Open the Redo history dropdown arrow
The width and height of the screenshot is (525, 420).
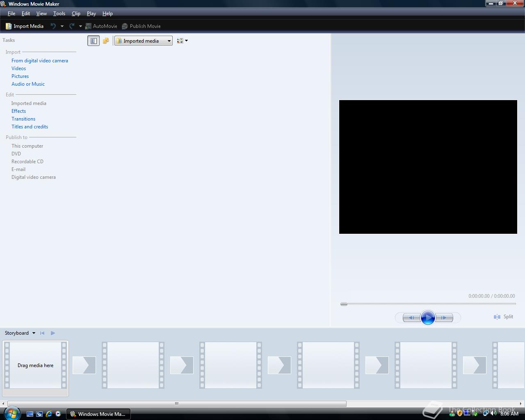(x=80, y=26)
